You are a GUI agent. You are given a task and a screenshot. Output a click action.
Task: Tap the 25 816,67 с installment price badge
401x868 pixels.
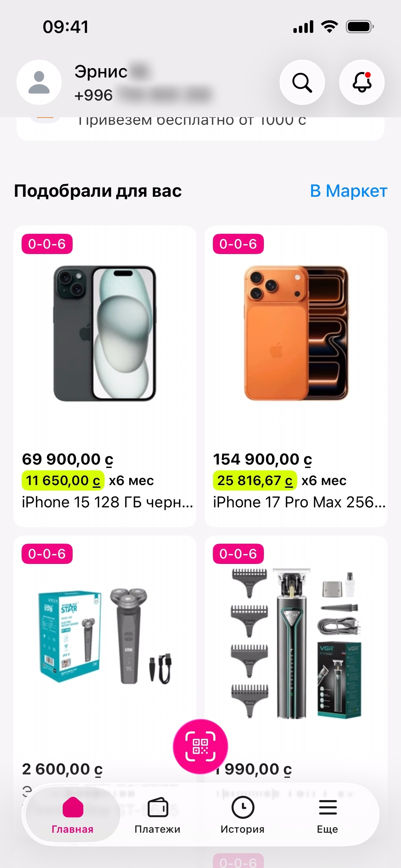255,481
